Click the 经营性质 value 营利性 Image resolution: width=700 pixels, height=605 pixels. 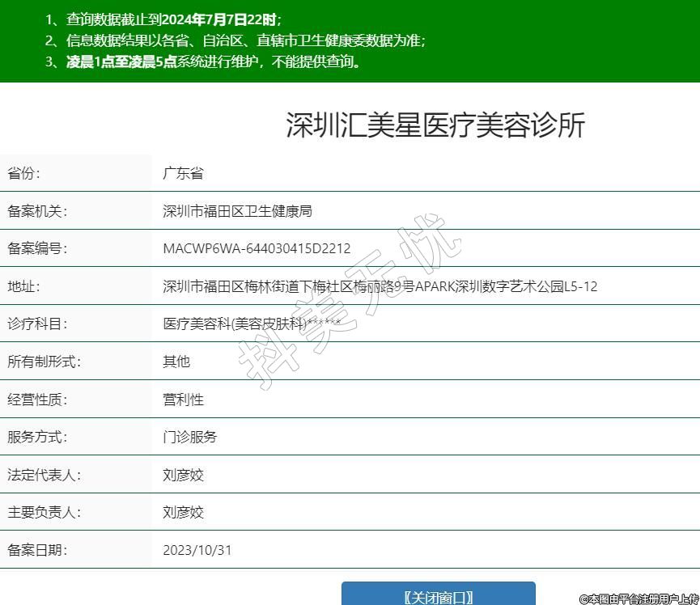point(183,400)
